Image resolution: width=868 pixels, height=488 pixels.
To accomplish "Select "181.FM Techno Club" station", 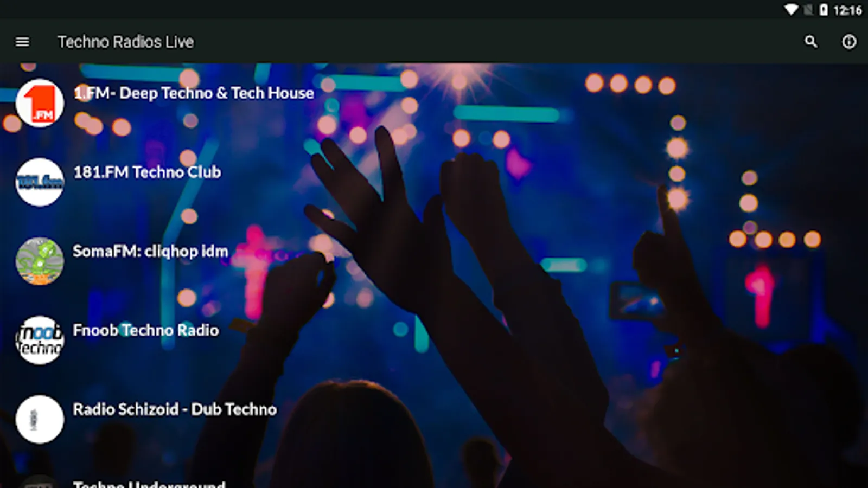I will (x=147, y=172).
